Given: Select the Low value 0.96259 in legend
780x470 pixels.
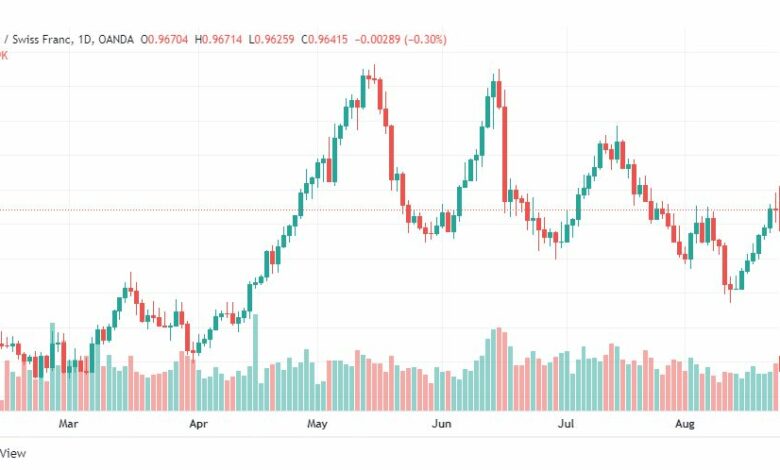Looking at the screenshot, I should [274, 39].
